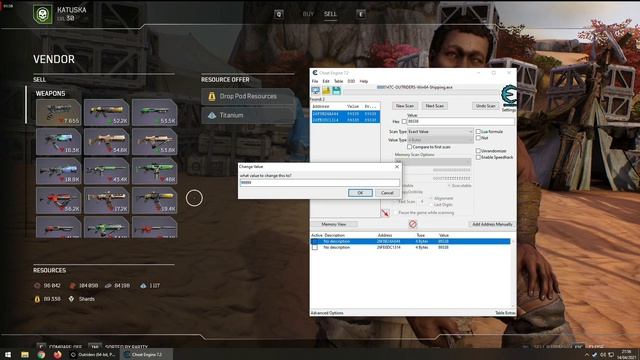This screenshot has width=640, height=360.
Task: Select the weapon priced 7,655
Action: pos(58,112)
